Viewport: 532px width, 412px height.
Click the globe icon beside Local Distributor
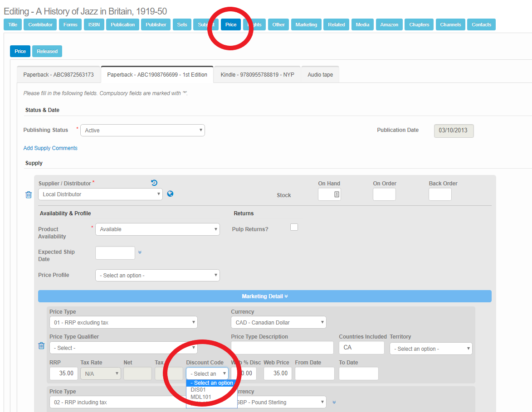(x=170, y=194)
